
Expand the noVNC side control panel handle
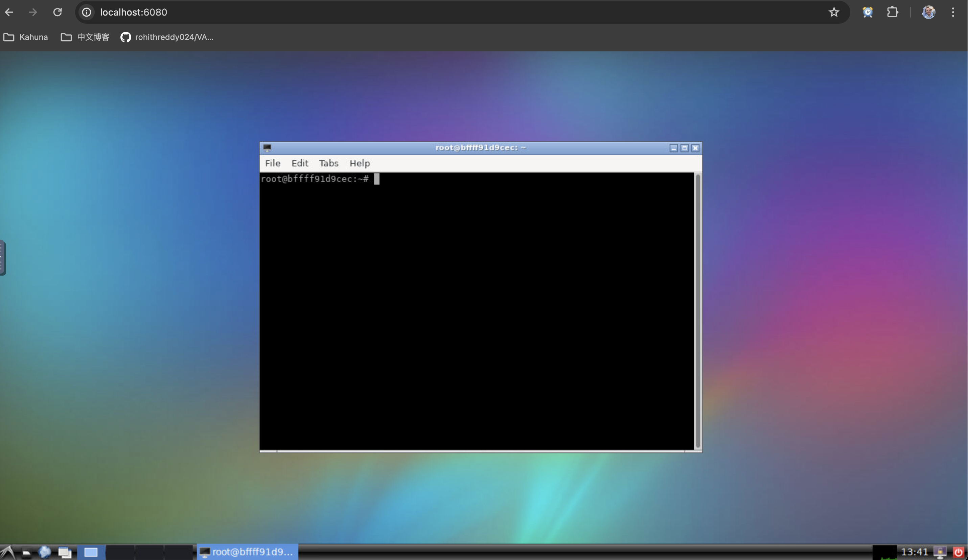tap(2, 257)
